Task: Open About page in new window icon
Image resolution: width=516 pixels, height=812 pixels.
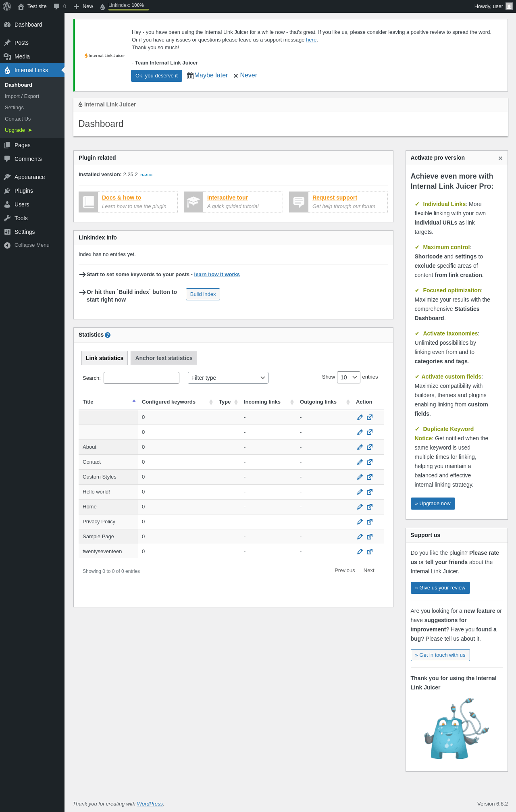Action: 370,447
